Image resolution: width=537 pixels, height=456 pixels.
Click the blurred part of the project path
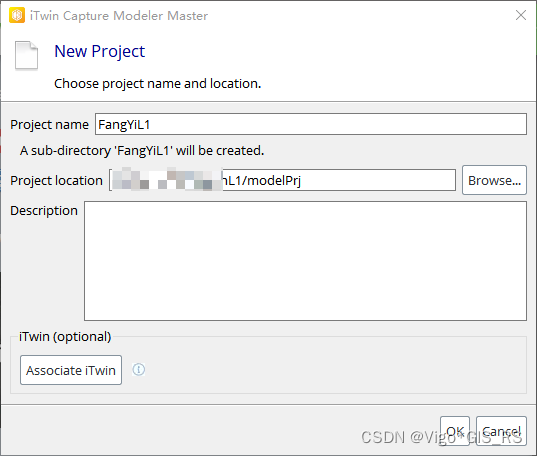point(167,179)
